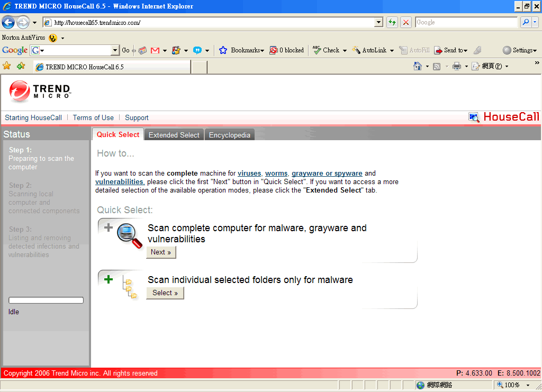This screenshot has height=392, width=542.
Task: Follow the 'vulnerabilities' hyperlink
Action: pyautogui.click(x=119, y=181)
